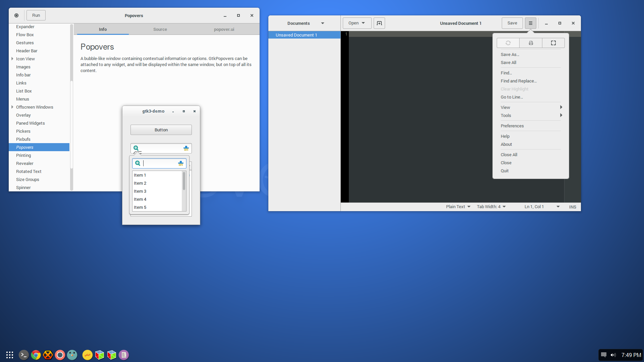Open the applications grid in taskbar
644x362 pixels.
pos(10,355)
